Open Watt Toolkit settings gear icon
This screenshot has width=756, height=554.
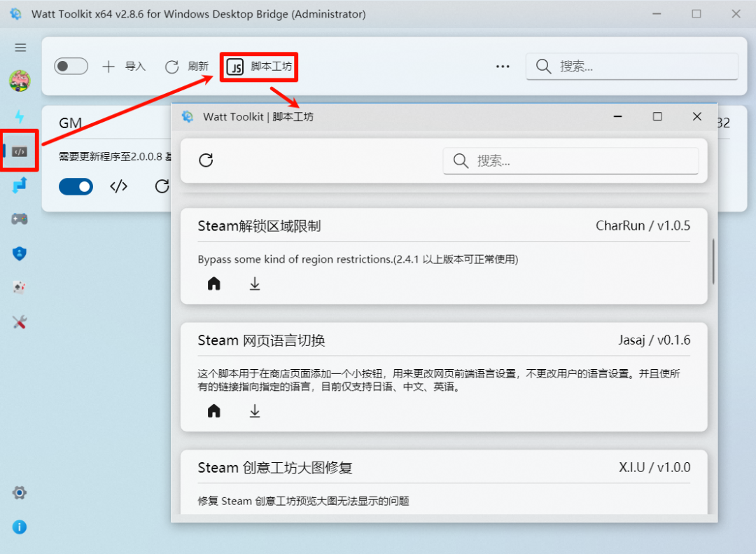(19, 492)
